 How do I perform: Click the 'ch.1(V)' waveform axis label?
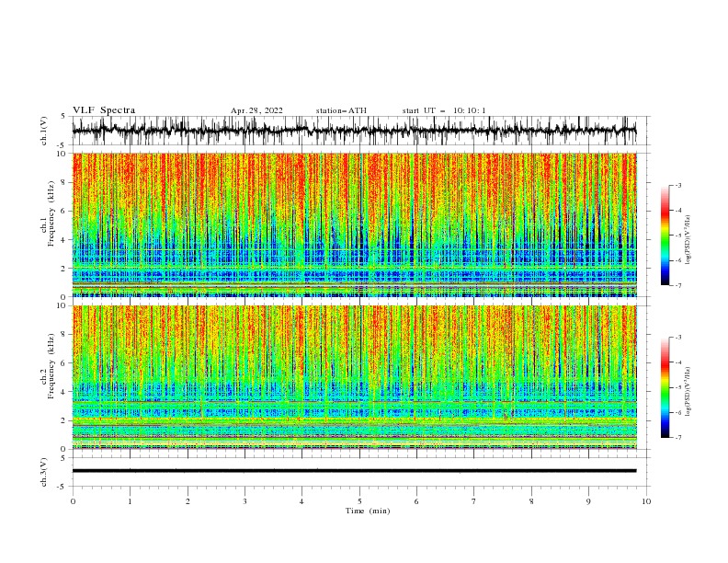tap(44, 131)
